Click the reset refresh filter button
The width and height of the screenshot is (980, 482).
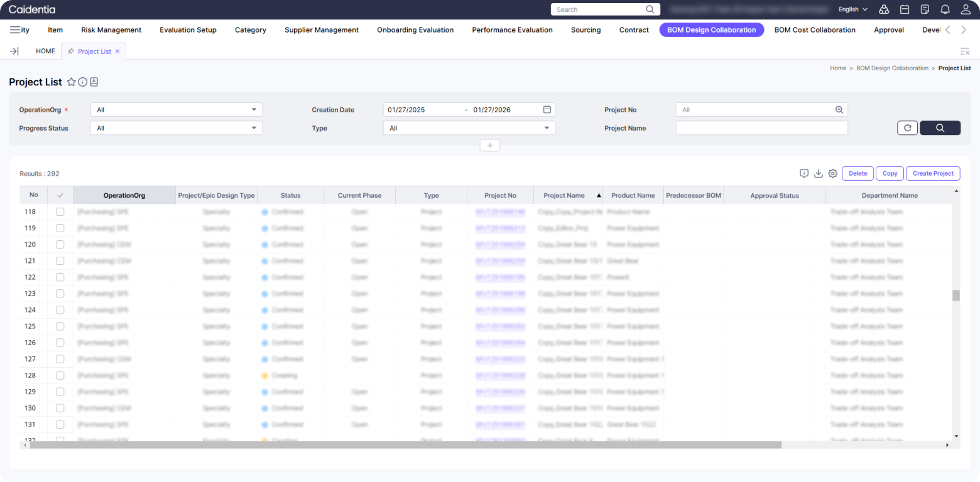coord(907,128)
